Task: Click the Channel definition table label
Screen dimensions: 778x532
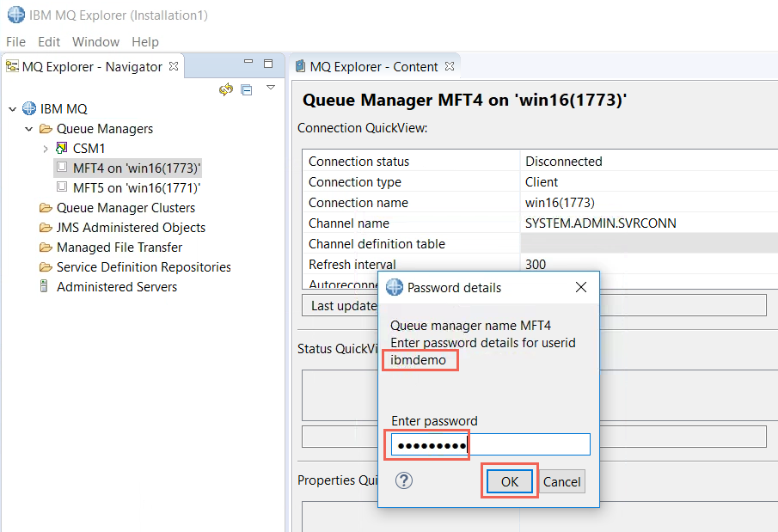Action: (377, 244)
